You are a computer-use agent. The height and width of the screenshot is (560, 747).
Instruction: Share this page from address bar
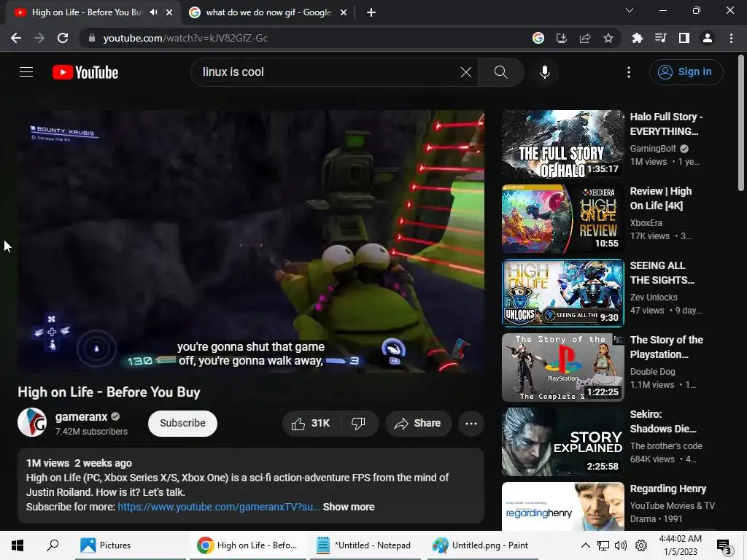click(x=584, y=38)
